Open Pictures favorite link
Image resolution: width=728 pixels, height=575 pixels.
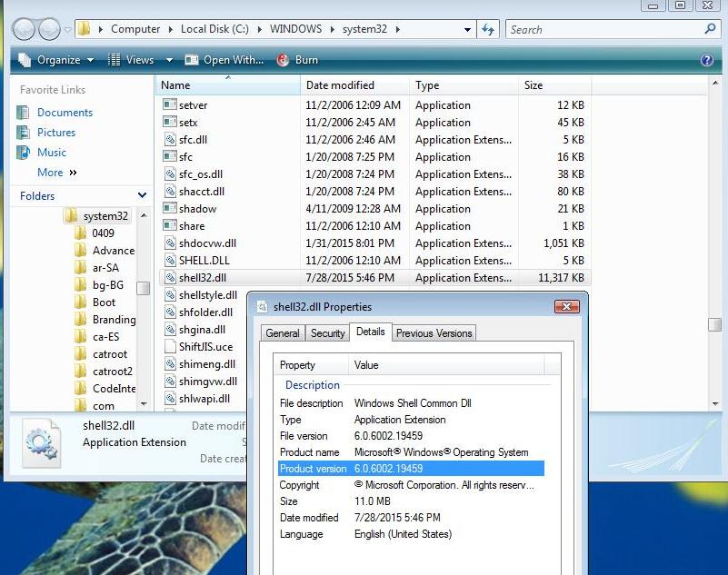pos(56,133)
